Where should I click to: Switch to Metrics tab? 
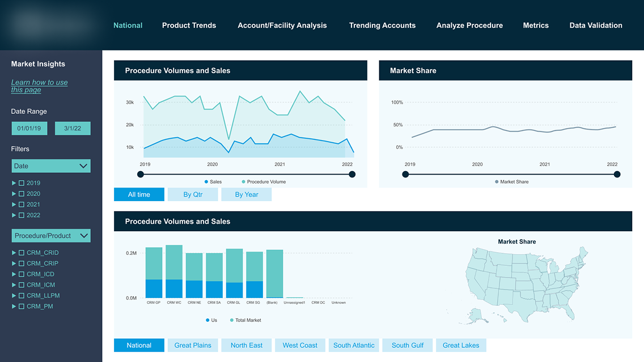coord(536,25)
